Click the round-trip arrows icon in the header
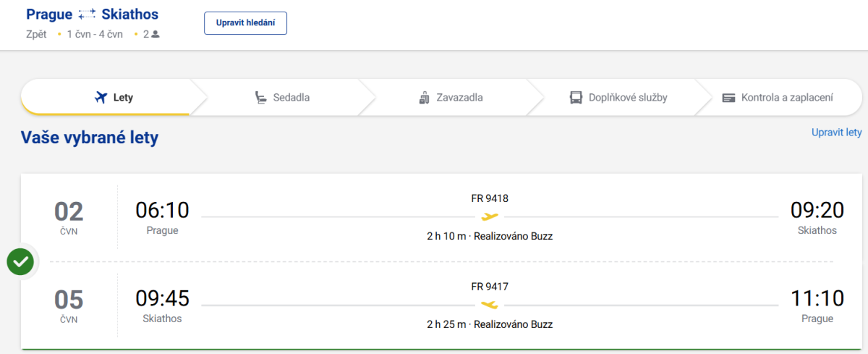Viewport: 868px width, 354px height. (x=87, y=15)
